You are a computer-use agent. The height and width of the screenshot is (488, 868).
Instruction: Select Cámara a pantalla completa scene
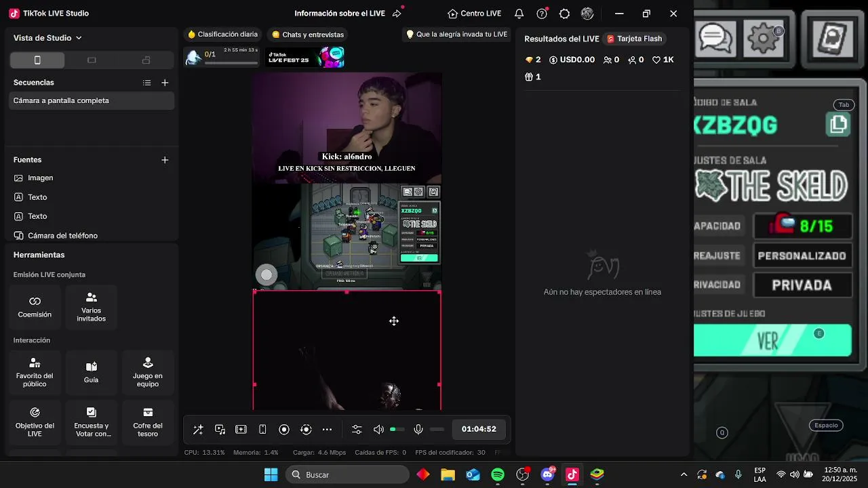tap(92, 100)
